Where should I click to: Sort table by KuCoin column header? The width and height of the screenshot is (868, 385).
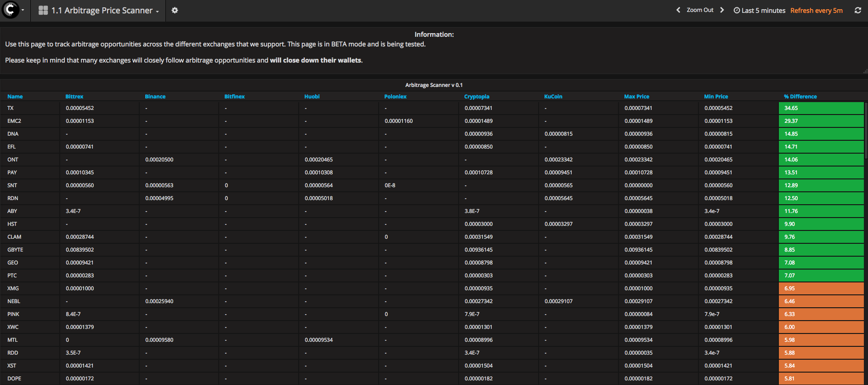click(553, 97)
